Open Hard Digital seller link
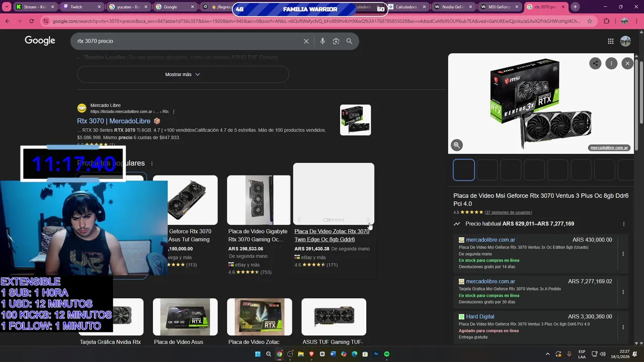The width and height of the screenshot is (644, 362). [480, 317]
